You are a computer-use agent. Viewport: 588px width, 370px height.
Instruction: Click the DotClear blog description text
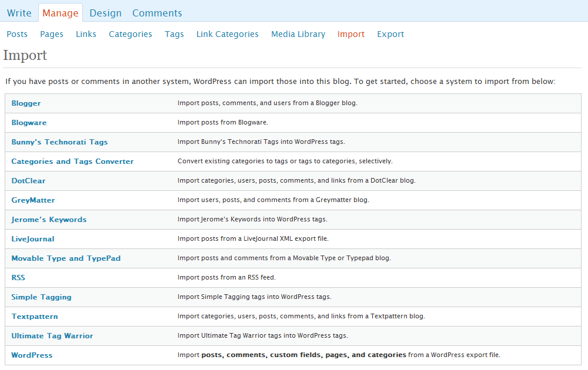296,180
